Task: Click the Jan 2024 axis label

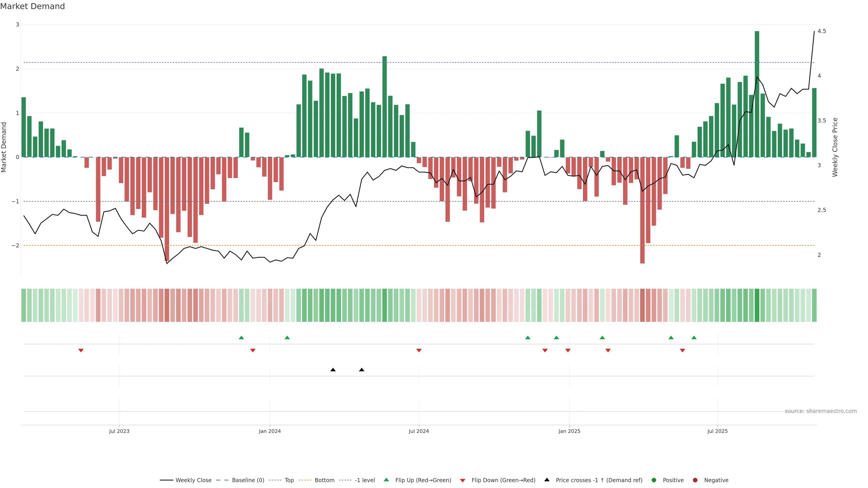Action: point(270,431)
